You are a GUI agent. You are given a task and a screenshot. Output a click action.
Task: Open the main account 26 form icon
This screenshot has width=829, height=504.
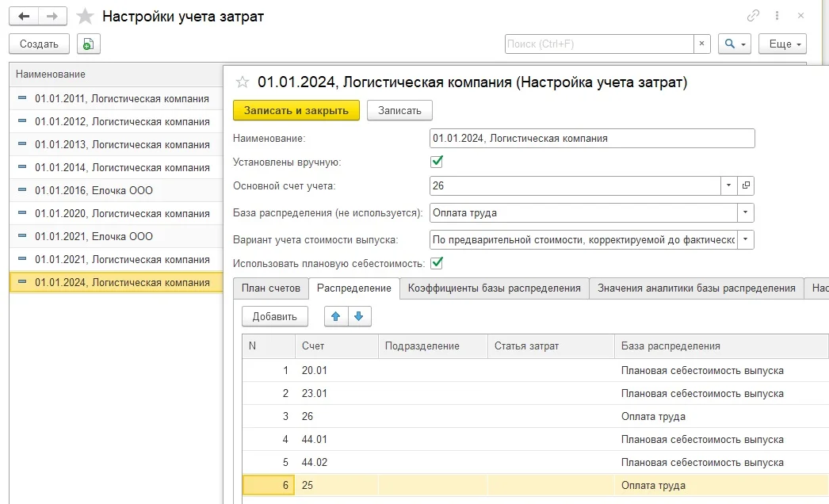746,185
